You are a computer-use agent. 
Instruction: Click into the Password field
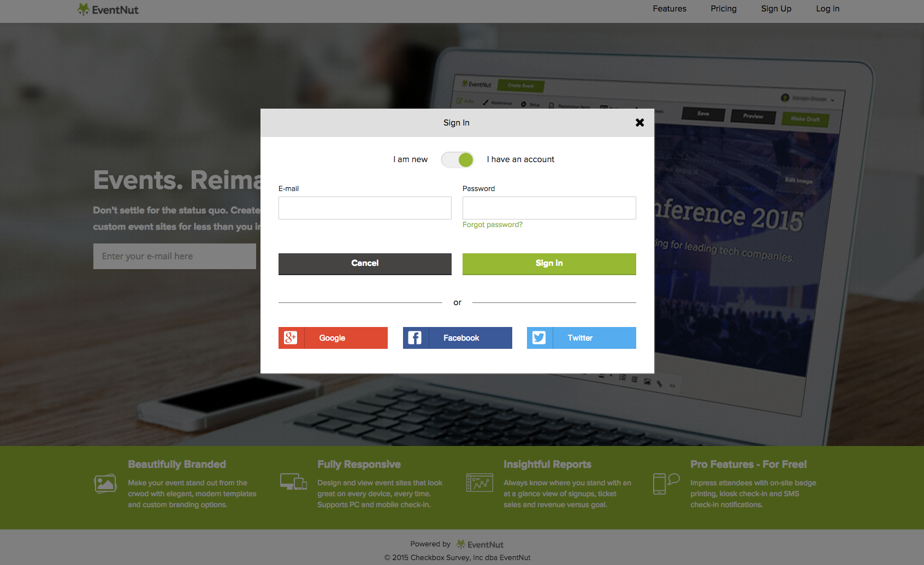coord(549,208)
